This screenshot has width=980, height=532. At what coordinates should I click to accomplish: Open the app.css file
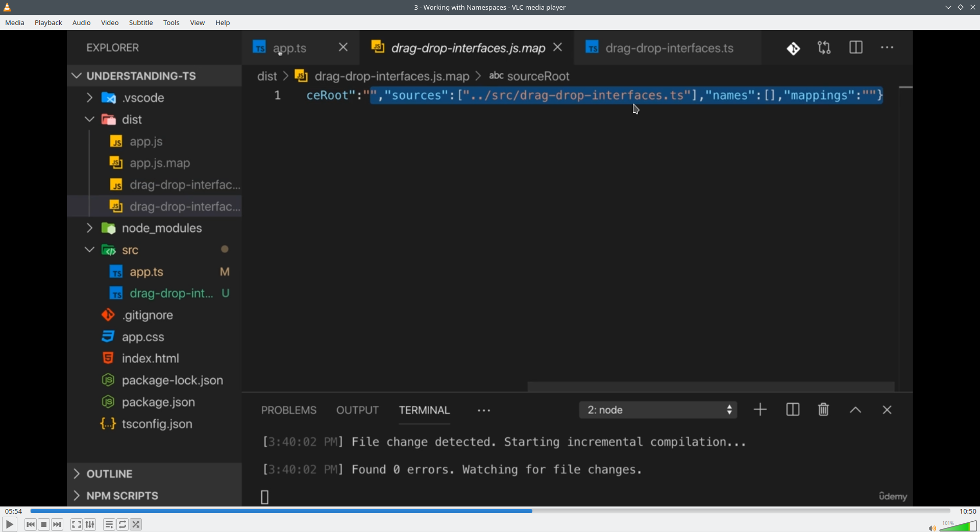(154, 337)
